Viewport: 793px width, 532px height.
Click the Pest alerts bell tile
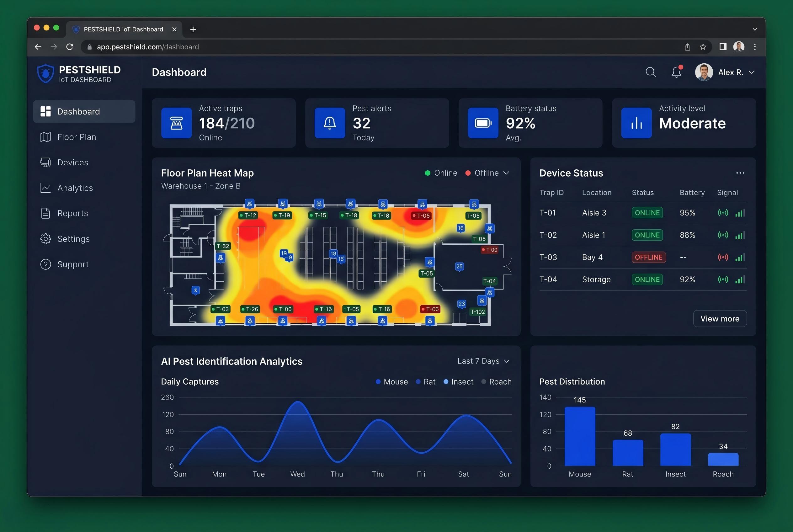pyautogui.click(x=329, y=123)
